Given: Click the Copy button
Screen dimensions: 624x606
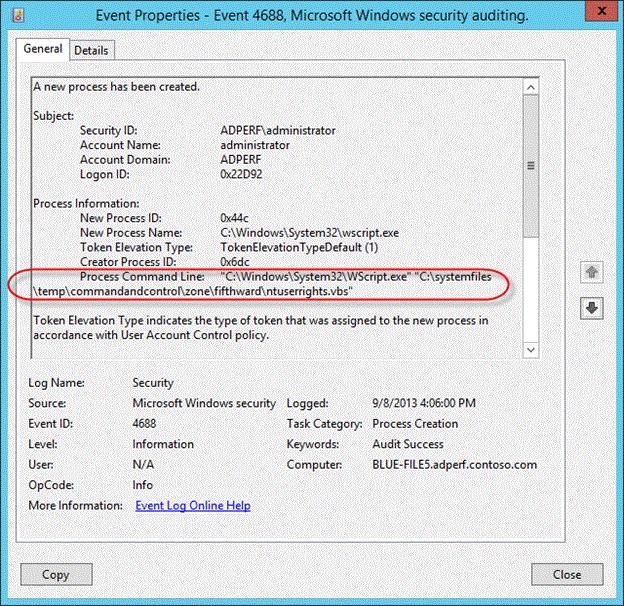Looking at the screenshot, I should click(56, 574).
